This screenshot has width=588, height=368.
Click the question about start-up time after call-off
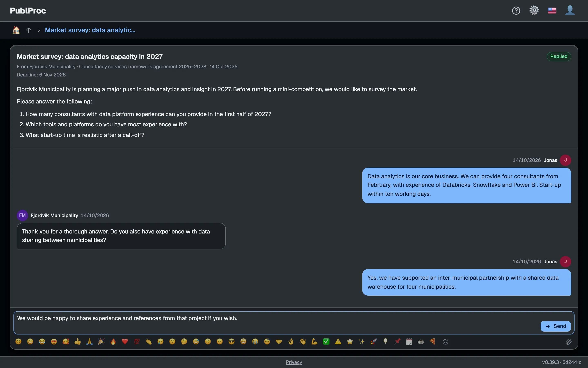coord(85,135)
